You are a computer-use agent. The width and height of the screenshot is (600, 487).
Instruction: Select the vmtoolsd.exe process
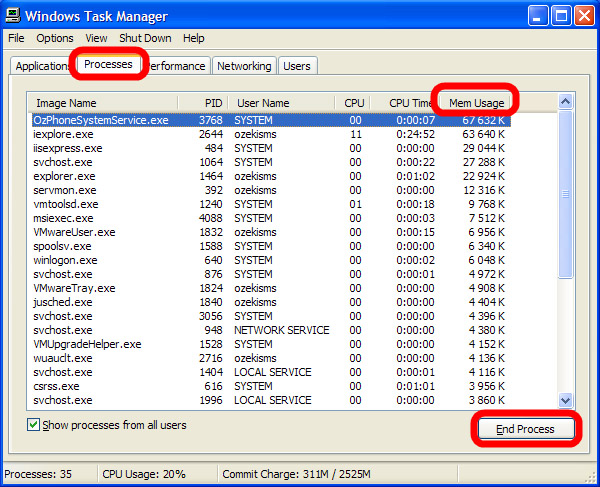pos(271,204)
